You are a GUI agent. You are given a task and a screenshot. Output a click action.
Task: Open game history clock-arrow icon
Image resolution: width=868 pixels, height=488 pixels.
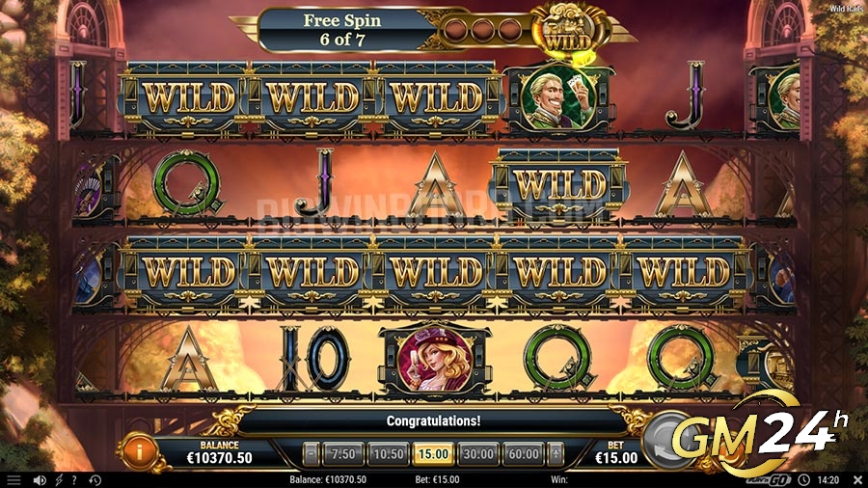95,480
